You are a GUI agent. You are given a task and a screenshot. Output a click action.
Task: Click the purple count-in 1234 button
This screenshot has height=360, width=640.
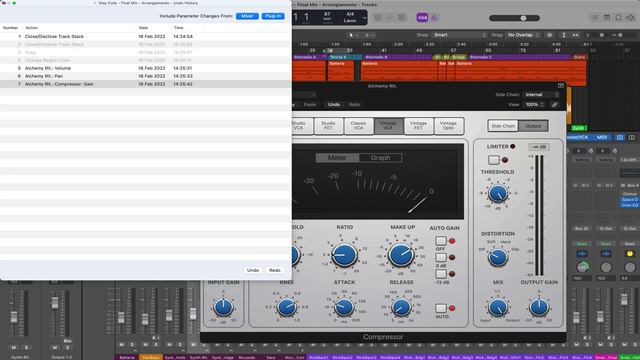point(422,18)
